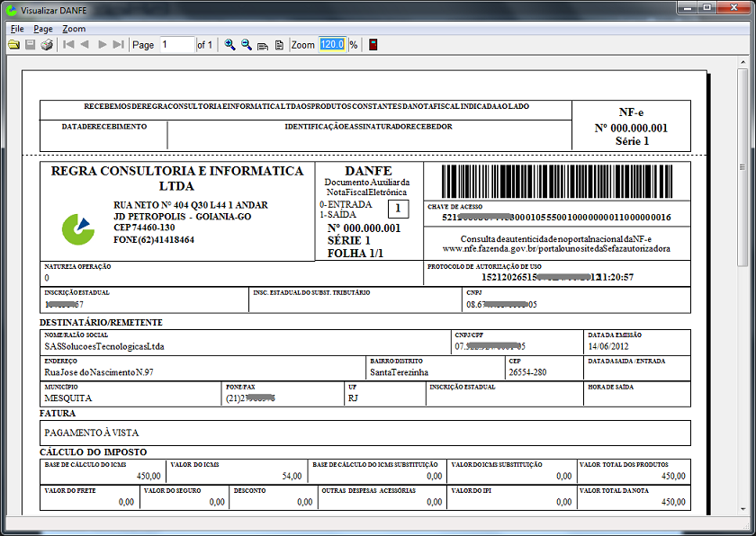Click the Natureza Operação value 0
The width and height of the screenshot is (756, 536).
click(x=47, y=278)
